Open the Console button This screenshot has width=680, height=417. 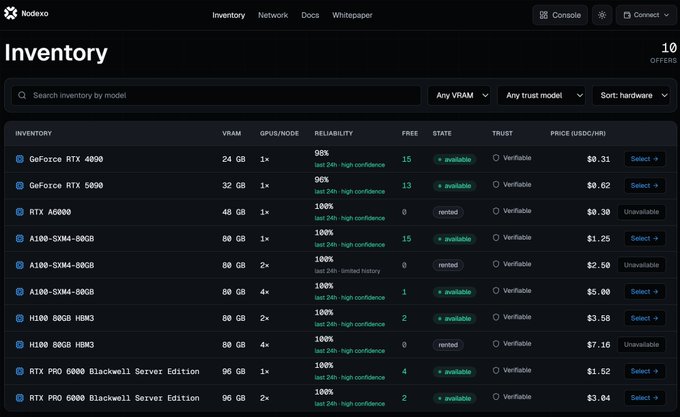pyautogui.click(x=560, y=15)
